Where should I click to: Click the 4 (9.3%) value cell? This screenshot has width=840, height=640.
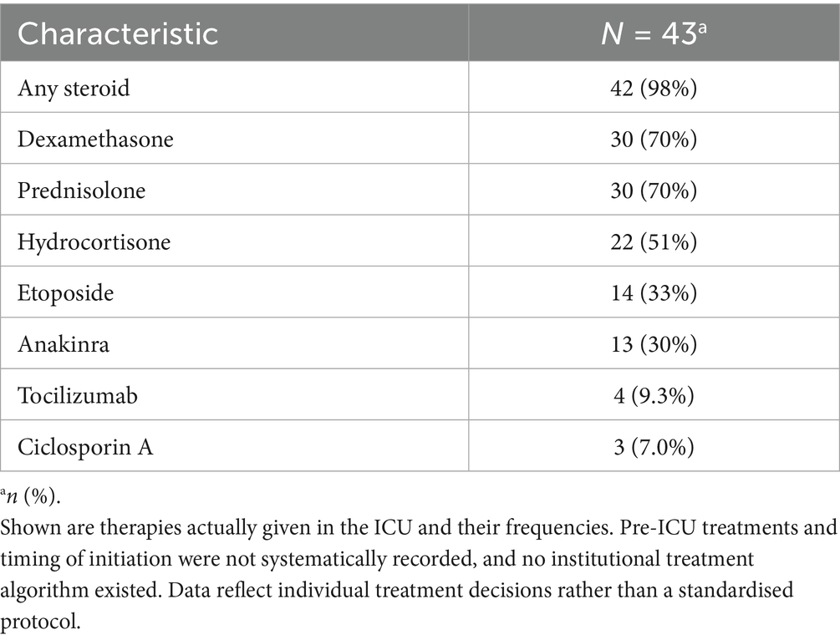654,395
